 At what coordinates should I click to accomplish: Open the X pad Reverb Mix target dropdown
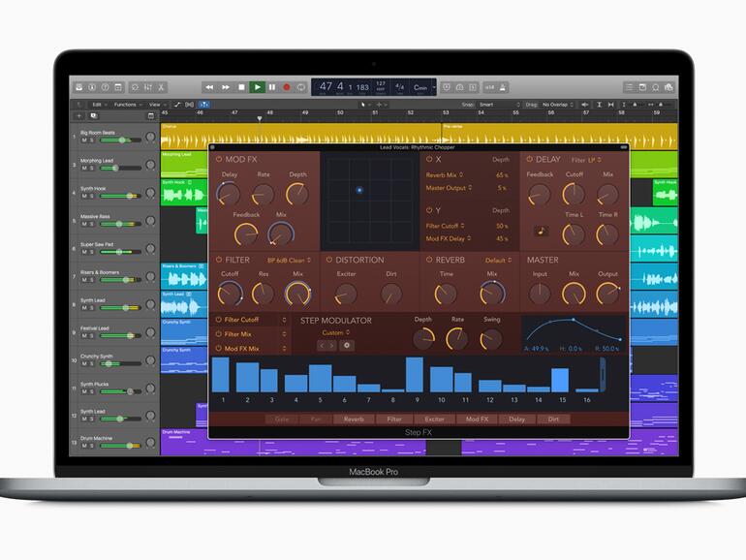coord(445,175)
